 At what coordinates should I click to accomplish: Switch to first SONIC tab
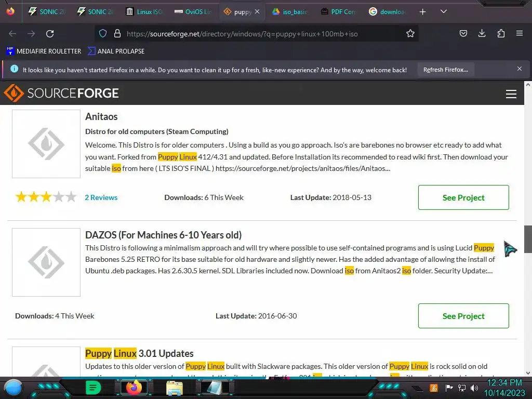(46, 12)
